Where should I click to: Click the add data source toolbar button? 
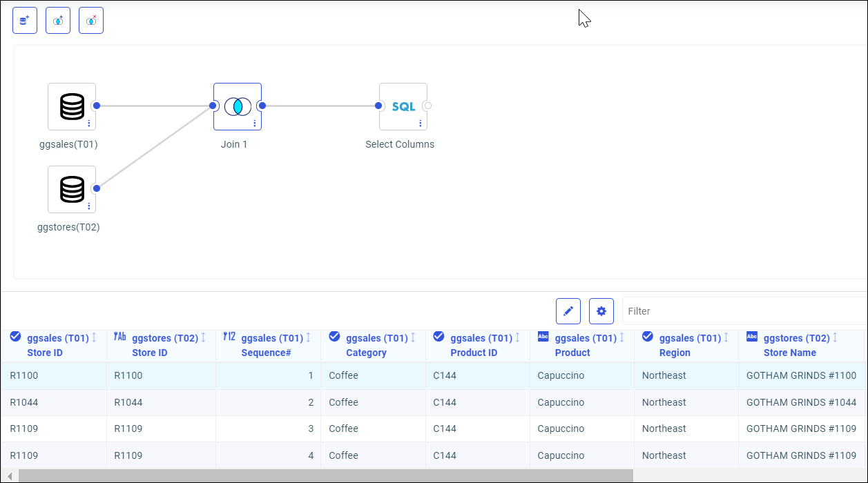pos(25,21)
